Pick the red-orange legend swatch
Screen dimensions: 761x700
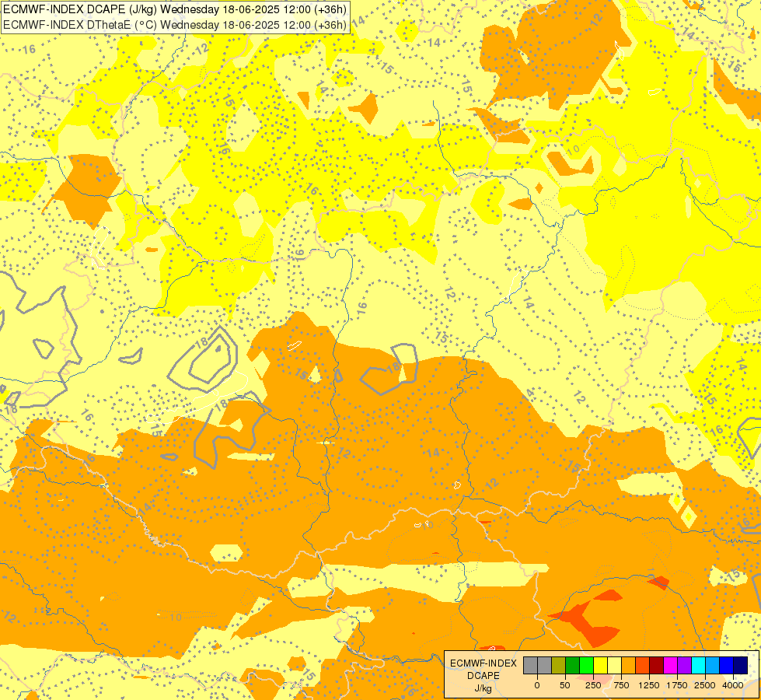(643, 666)
